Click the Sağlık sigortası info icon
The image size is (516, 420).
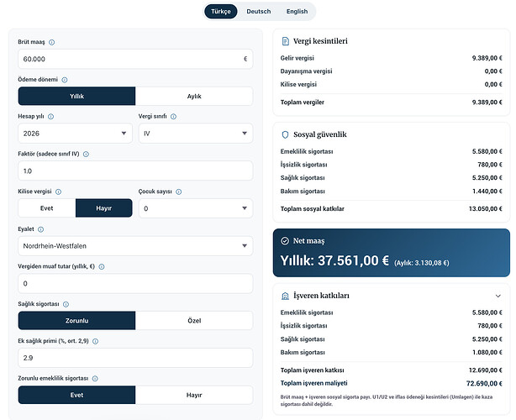point(66,304)
